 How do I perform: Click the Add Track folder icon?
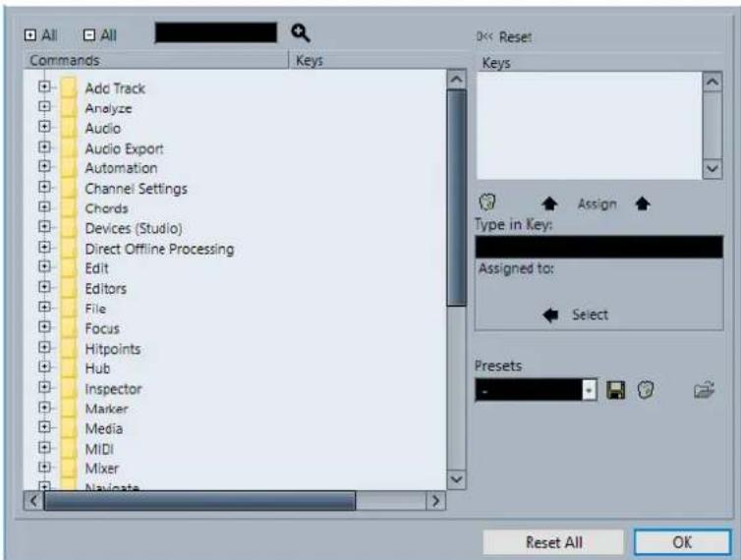pyautogui.click(x=69, y=87)
